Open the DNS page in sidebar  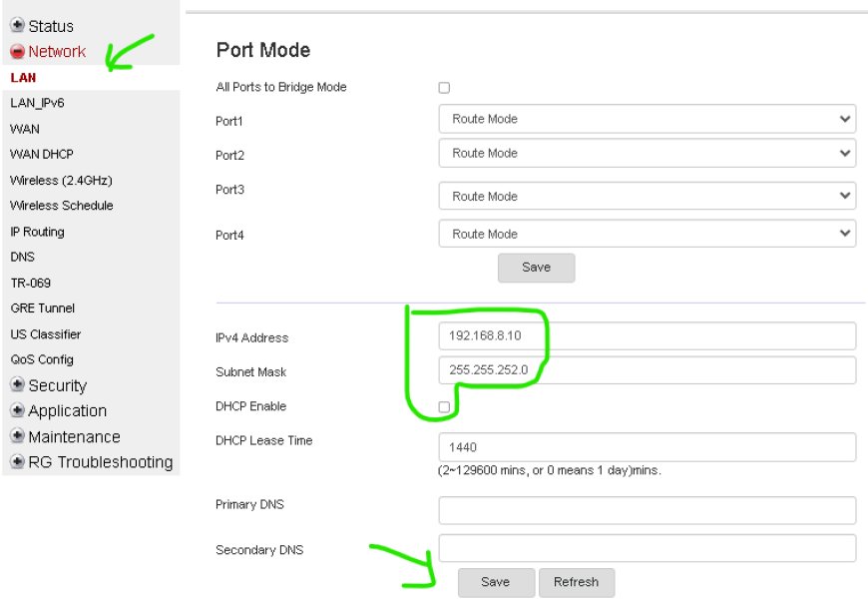(23, 257)
